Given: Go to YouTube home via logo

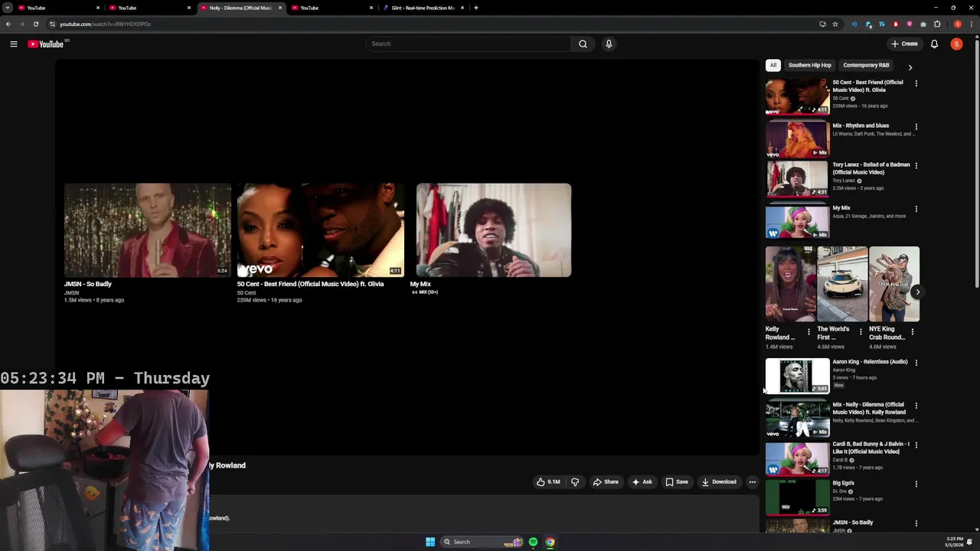Looking at the screenshot, I should pos(46,44).
